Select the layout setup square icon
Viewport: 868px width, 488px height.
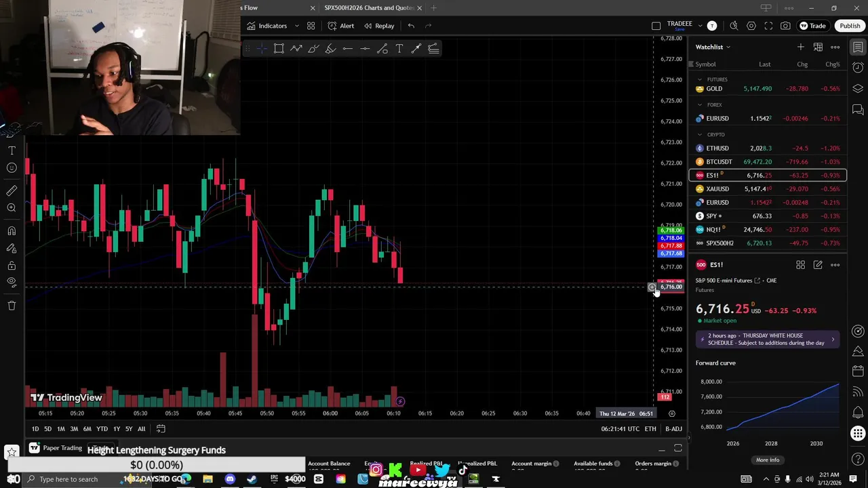656,26
